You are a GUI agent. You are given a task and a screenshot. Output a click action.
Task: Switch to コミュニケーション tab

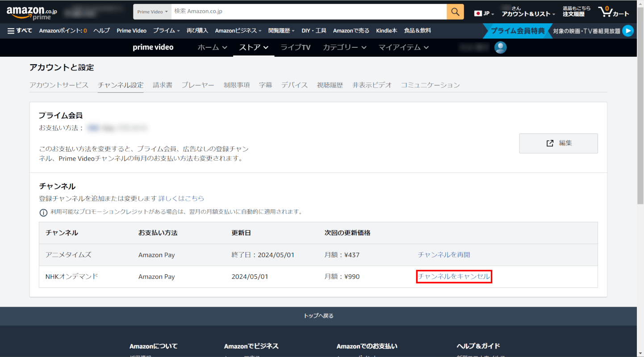(430, 85)
